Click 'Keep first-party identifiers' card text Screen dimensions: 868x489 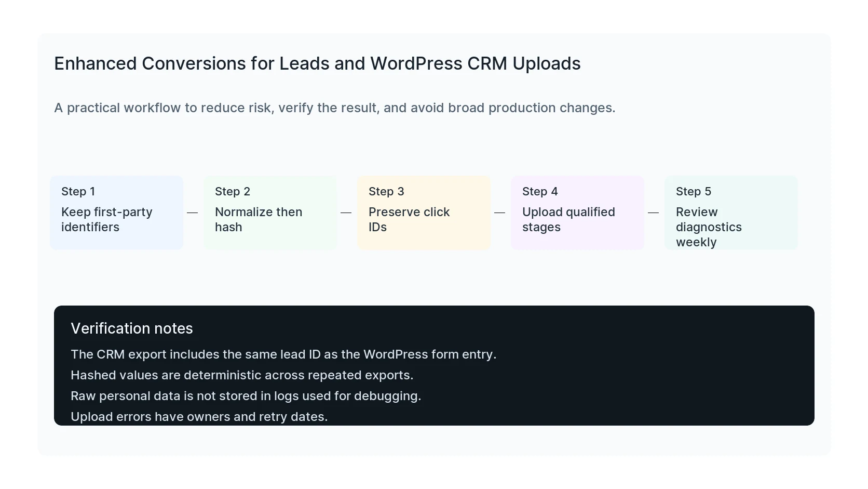[107, 219]
